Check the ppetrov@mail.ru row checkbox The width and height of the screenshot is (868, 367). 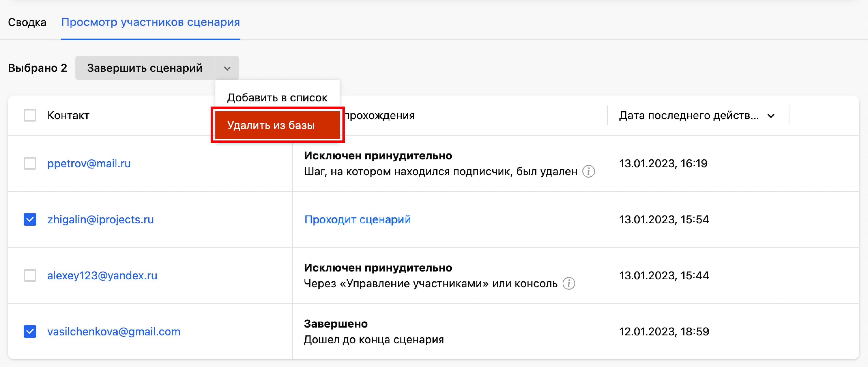point(30,163)
